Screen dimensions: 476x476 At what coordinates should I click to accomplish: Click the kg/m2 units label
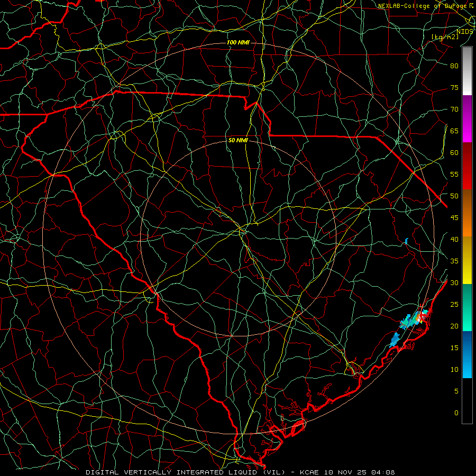445,37
